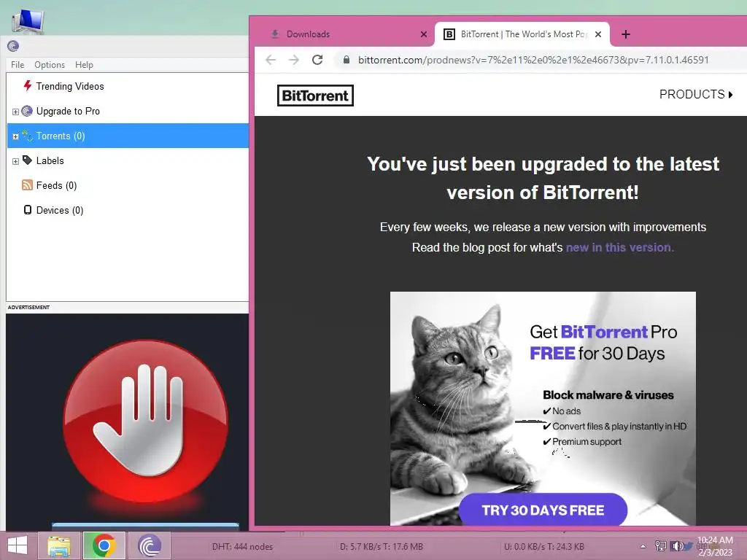Open the PRODUCTS dropdown on the webpage

pos(696,94)
